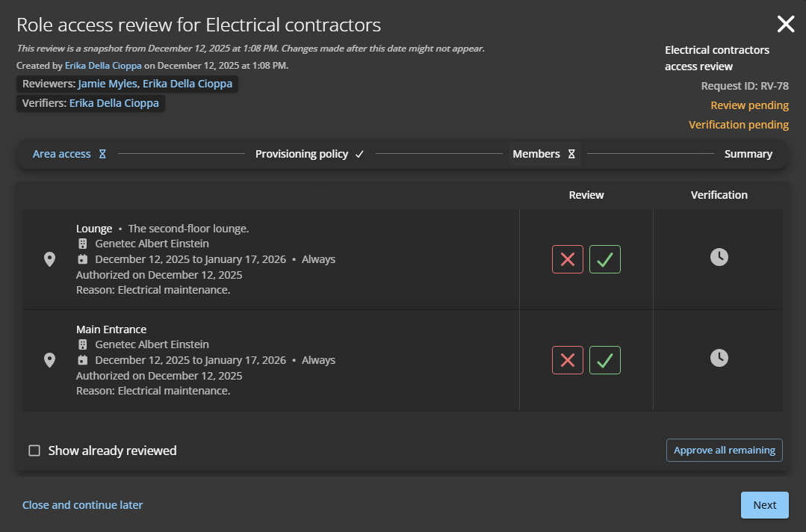Click the Main Entrance location pin icon
Image resolution: width=806 pixels, height=532 pixels.
[x=49, y=360]
